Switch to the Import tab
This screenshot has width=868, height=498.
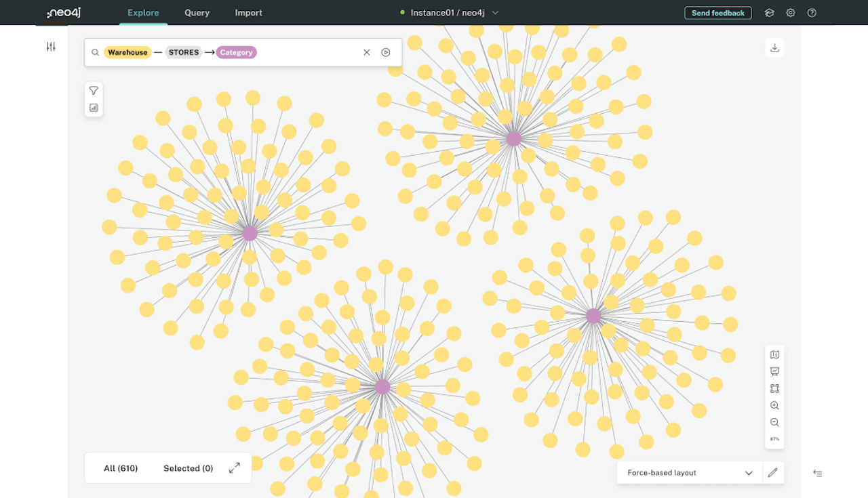point(248,13)
